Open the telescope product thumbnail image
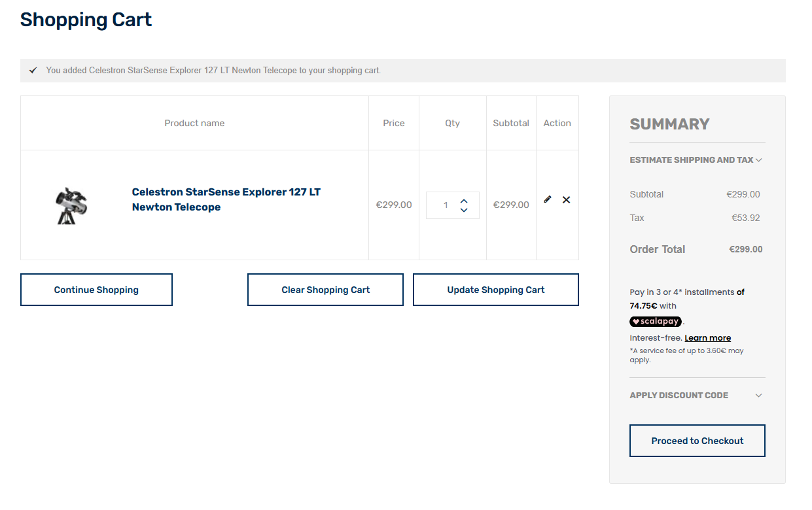 coord(71,205)
